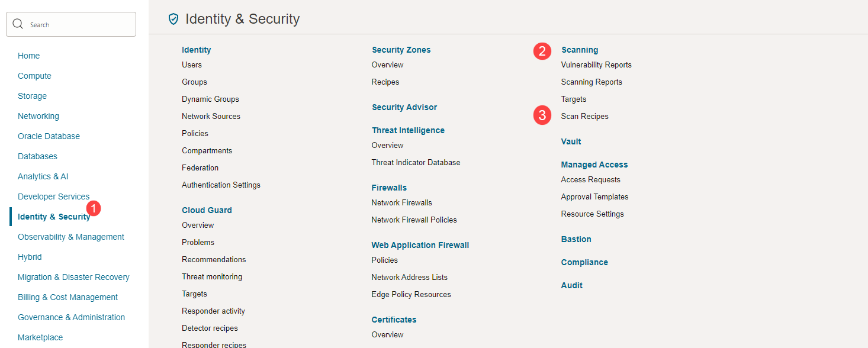
Task: Open Approval Templates link
Action: tap(595, 196)
